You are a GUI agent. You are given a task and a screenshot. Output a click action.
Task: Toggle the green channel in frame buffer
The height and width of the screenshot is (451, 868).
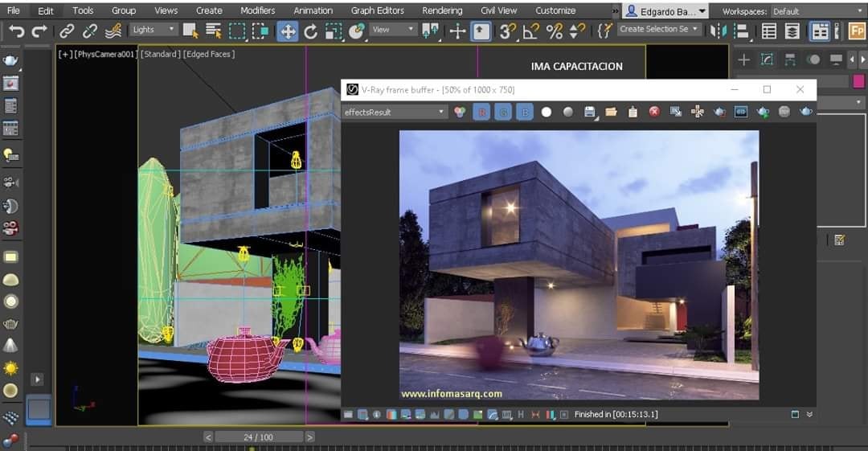(504, 113)
